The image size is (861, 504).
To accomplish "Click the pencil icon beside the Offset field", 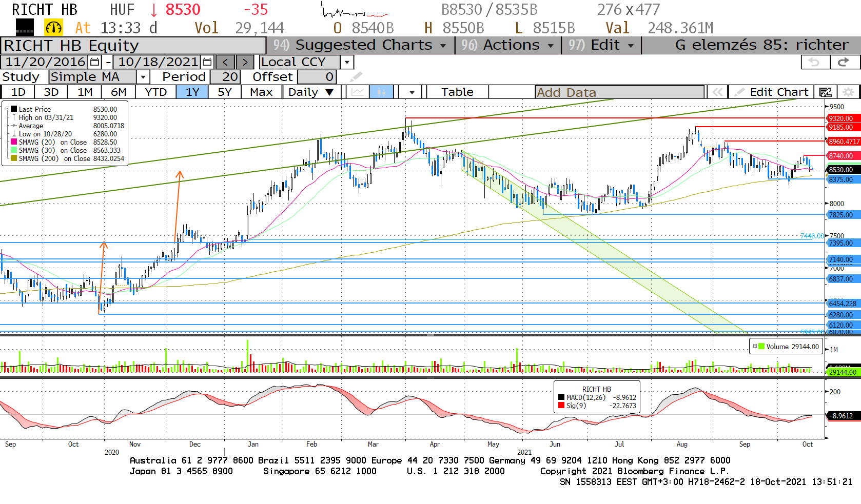I will click(x=356, y=77).
